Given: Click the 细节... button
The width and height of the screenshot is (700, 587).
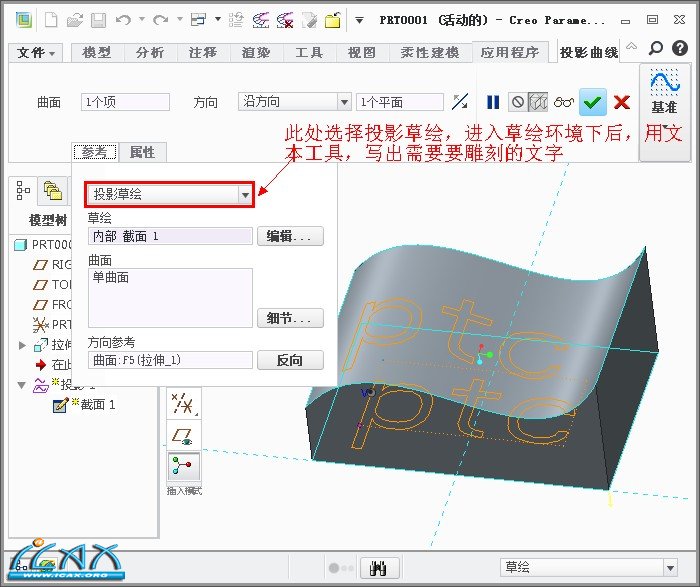Looking at the screenshot, I should 290,318.
